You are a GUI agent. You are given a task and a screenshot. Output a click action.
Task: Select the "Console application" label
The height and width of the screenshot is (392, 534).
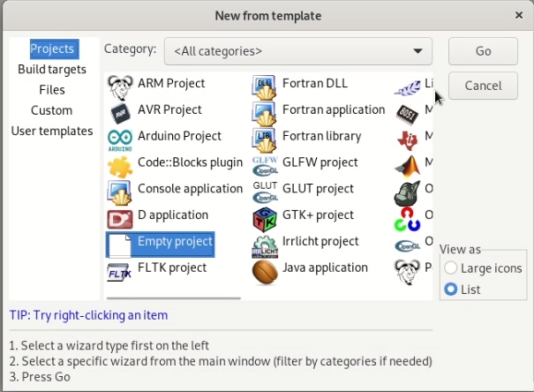(x=190, y=189)
